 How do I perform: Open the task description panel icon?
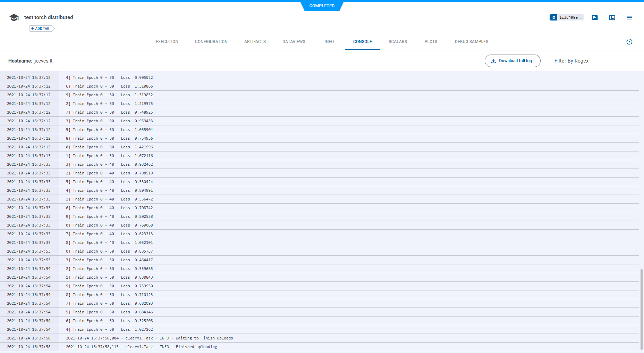click(595, 17)
